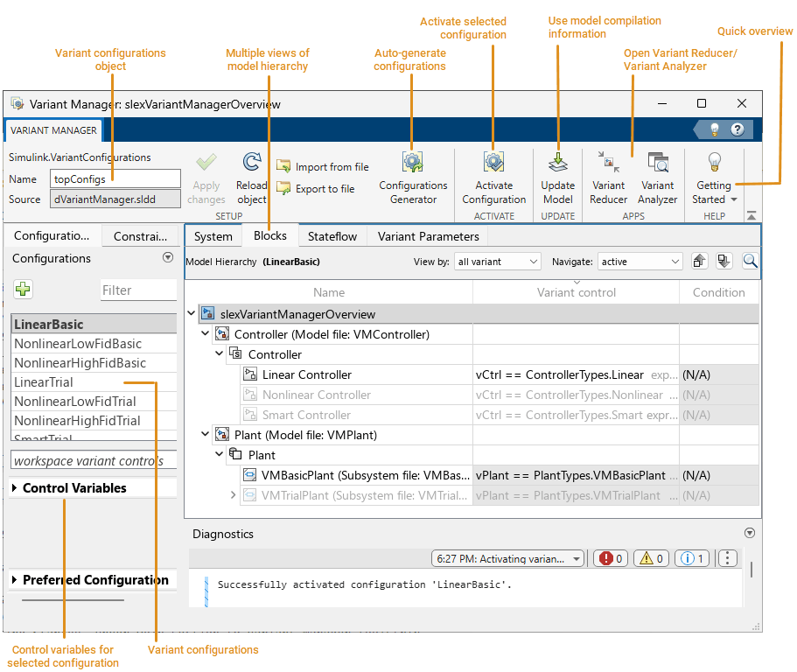Screen dimensions: 797x672
Task: Collapse the slexVariantManagerOverview root node
Action: 191,313
